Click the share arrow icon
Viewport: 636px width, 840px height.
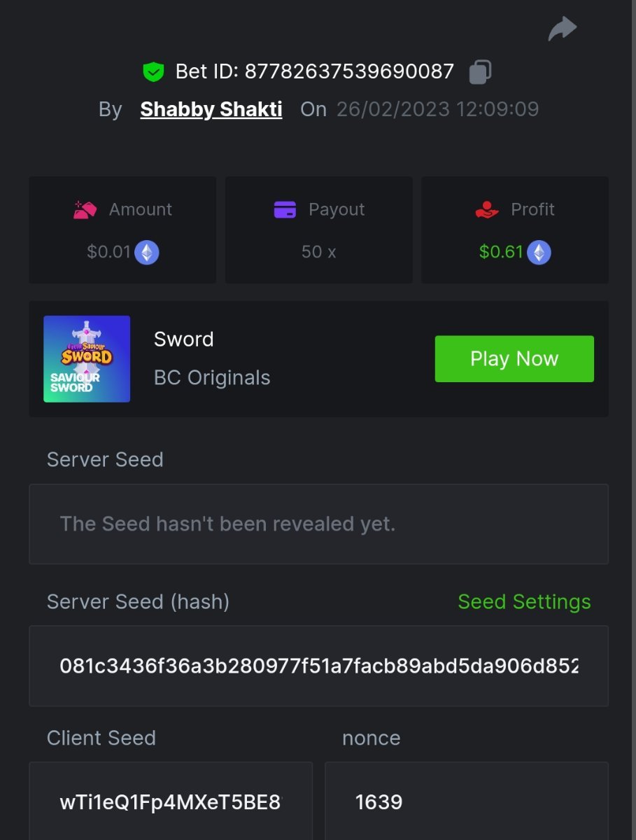[x=562, y=29]
